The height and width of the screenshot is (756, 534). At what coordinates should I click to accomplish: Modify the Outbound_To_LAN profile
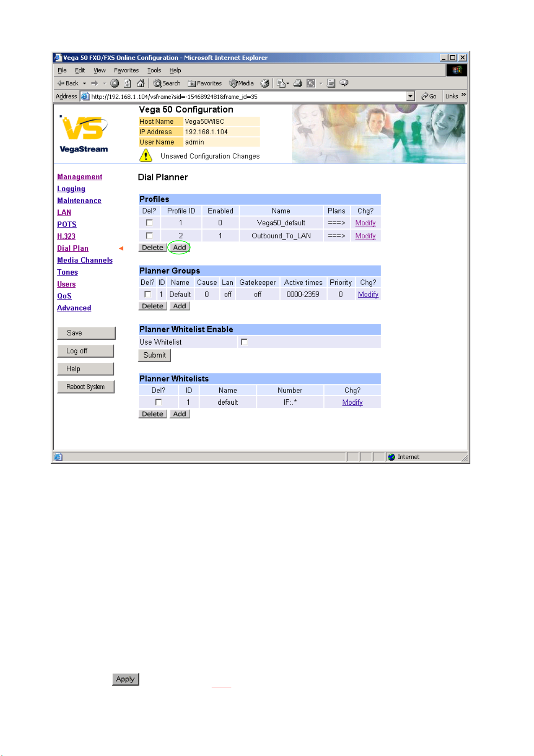coord(365,236)
